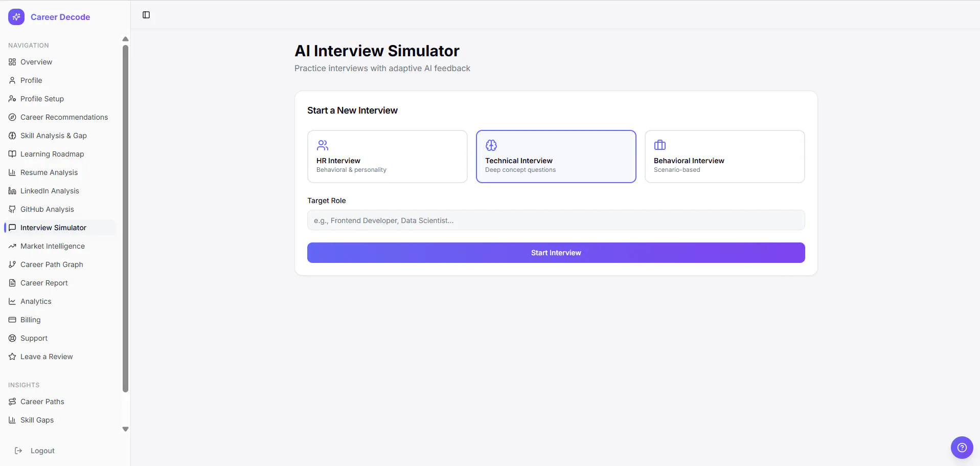Select the Behavioral Interview type card
This screenshot has height=466, width=980.
coord(725,157)
